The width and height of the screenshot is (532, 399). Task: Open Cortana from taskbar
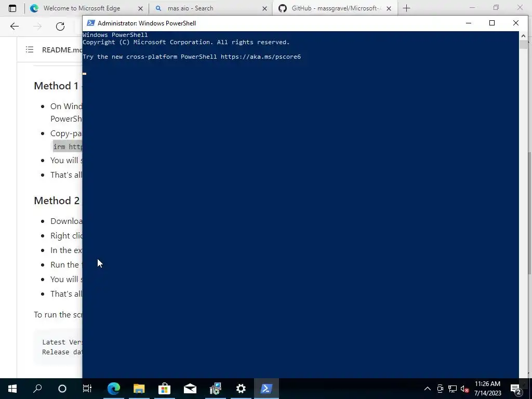[62, 389]
